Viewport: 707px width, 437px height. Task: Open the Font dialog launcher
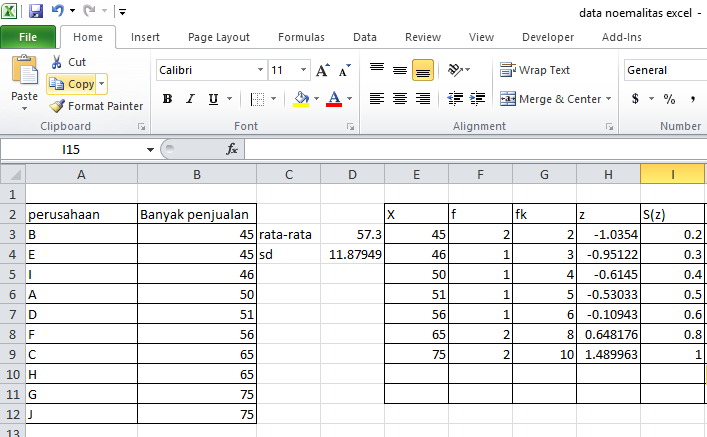(350, 127)
